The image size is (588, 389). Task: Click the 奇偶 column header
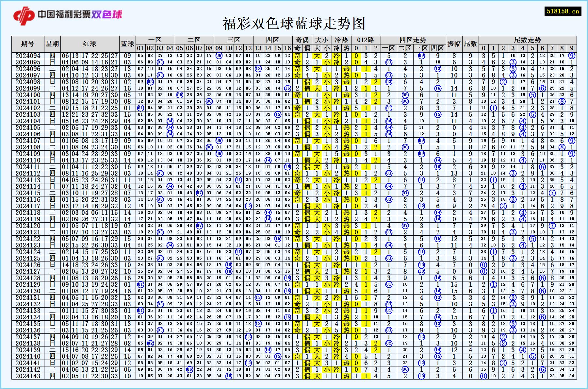pyautogui.click(x=302, y=39)
